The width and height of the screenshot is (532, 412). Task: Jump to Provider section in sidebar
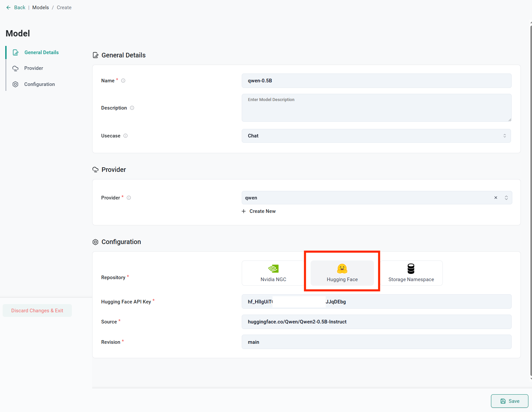tap(33, 68)
